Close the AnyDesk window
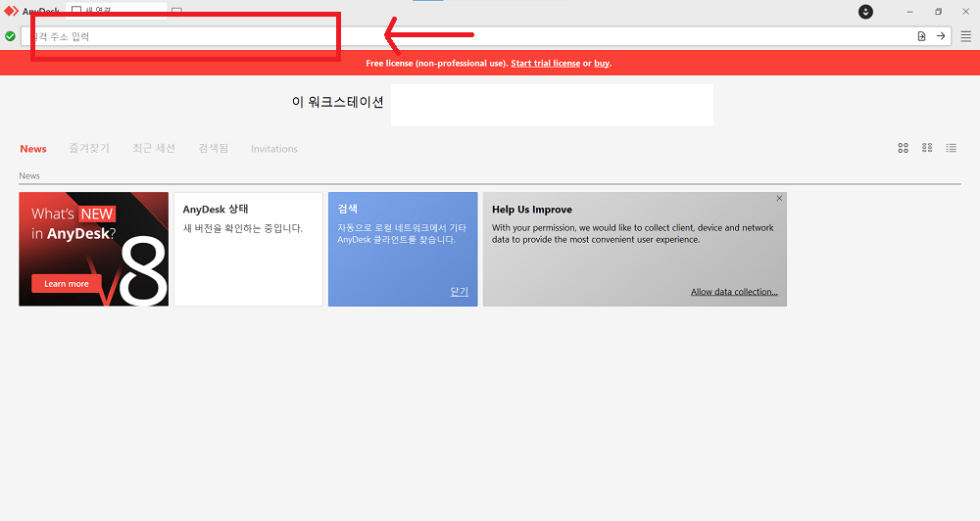The height and width of the screenshot is (521, 980). point(965,12)
